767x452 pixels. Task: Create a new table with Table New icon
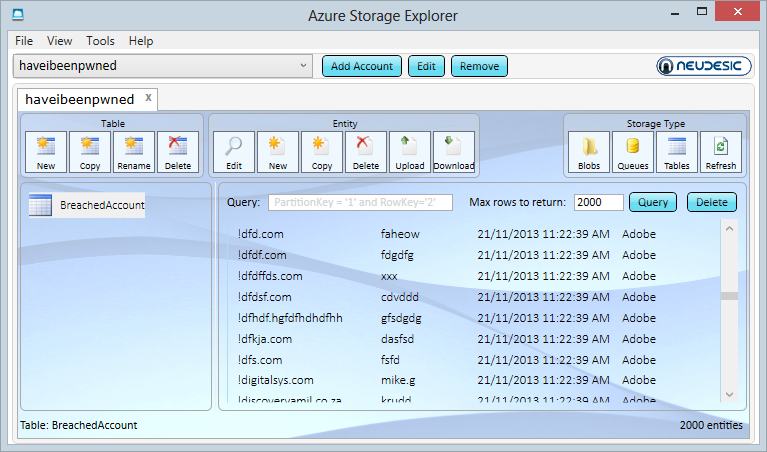click(x=46, y=152)
